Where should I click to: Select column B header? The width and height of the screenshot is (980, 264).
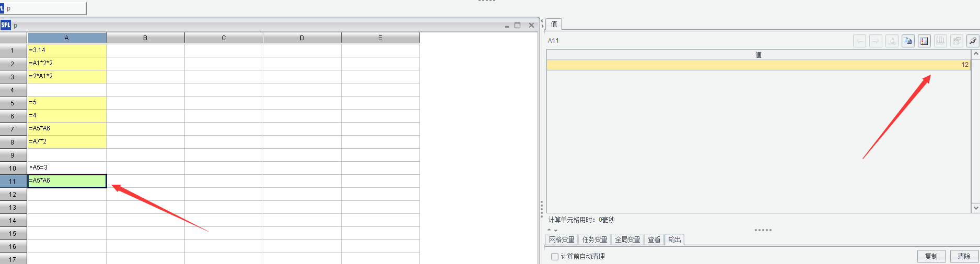click(145, 38)
